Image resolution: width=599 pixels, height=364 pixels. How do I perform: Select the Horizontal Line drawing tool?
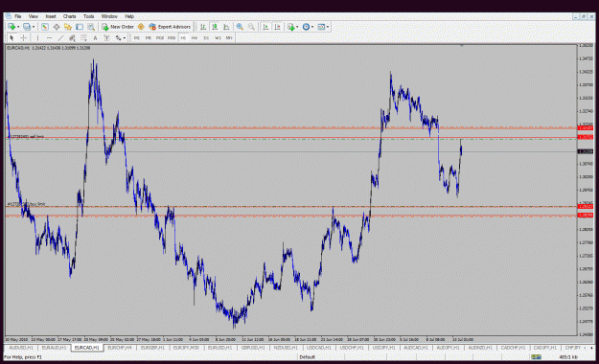click(49, 37)
